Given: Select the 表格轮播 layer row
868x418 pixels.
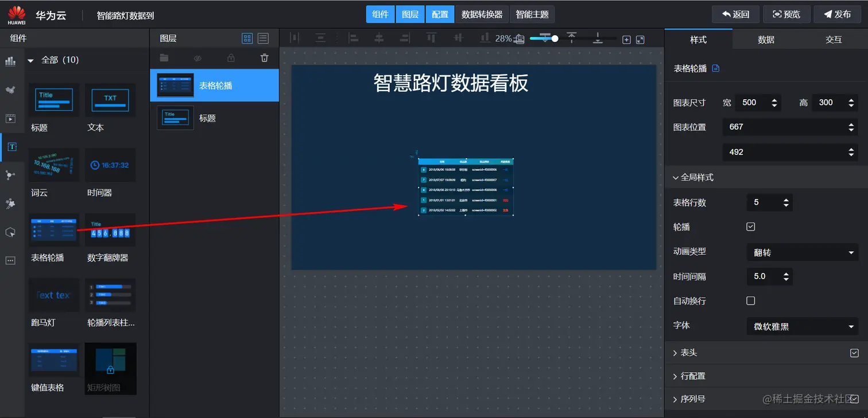Looking at the screenshot, I should 214,85.
